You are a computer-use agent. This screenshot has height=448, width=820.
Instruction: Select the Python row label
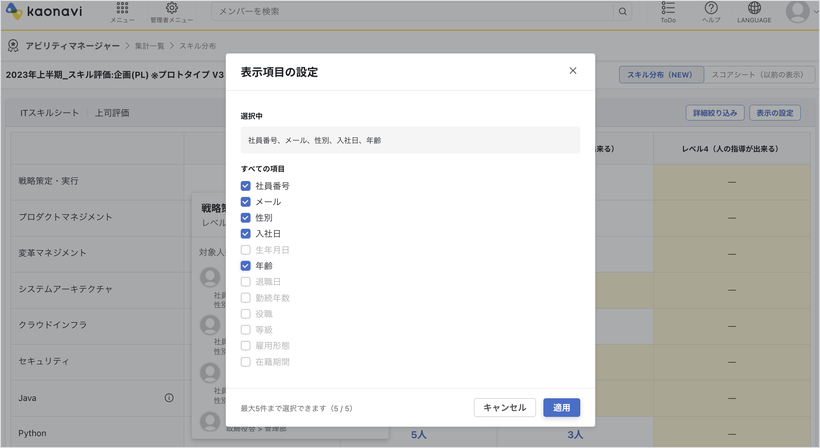32,433
